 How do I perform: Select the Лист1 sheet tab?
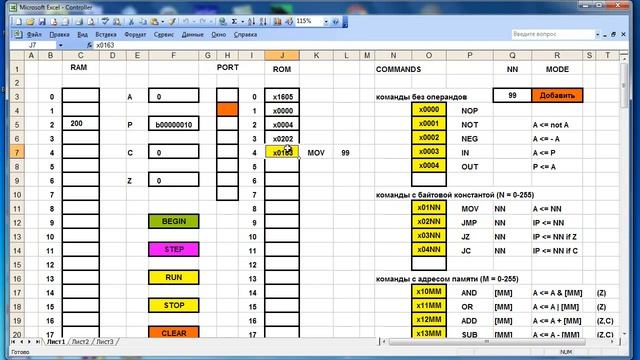[x=56, y=342]
